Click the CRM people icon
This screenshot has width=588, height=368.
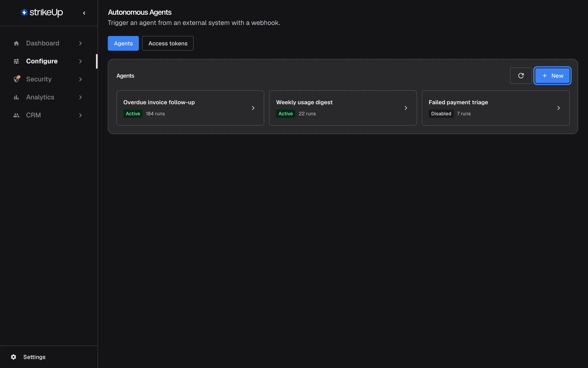[16, 115]
